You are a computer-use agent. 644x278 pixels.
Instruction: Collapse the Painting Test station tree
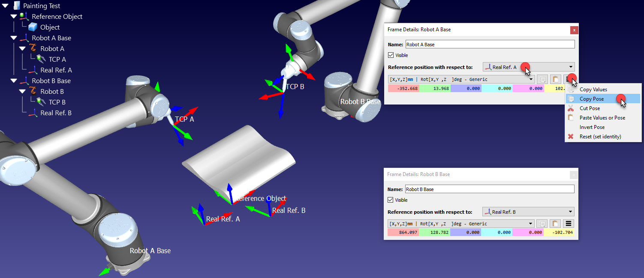5,6
